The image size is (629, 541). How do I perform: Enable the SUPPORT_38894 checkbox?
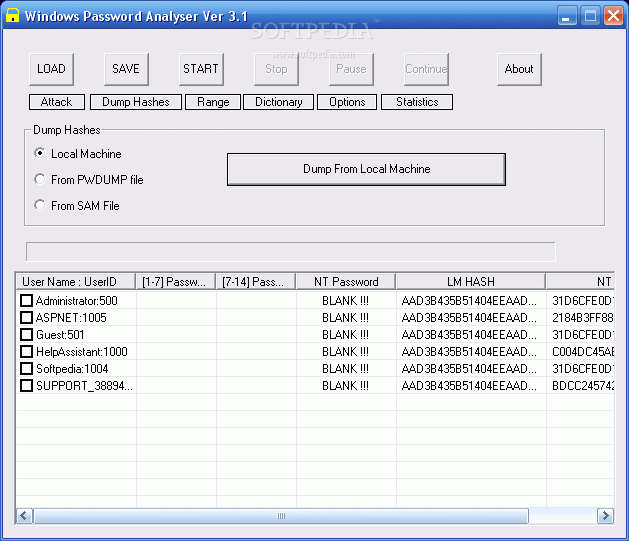26,386
